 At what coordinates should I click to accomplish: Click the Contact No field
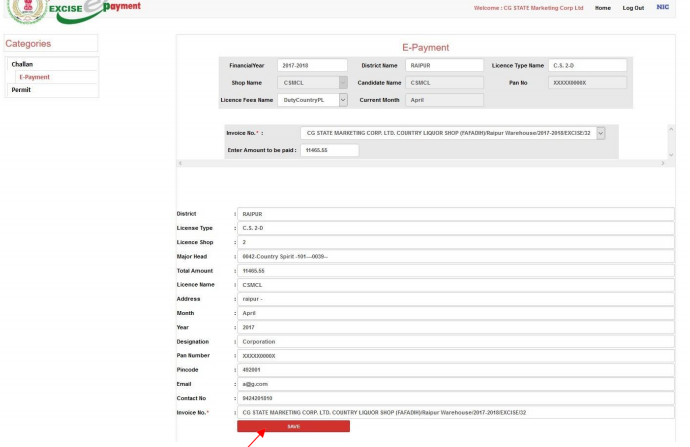pyautogui.click(x=453, y=397)
